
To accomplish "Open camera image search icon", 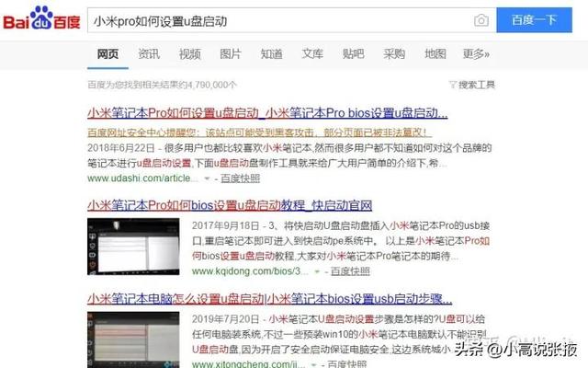I will [481, 20].
